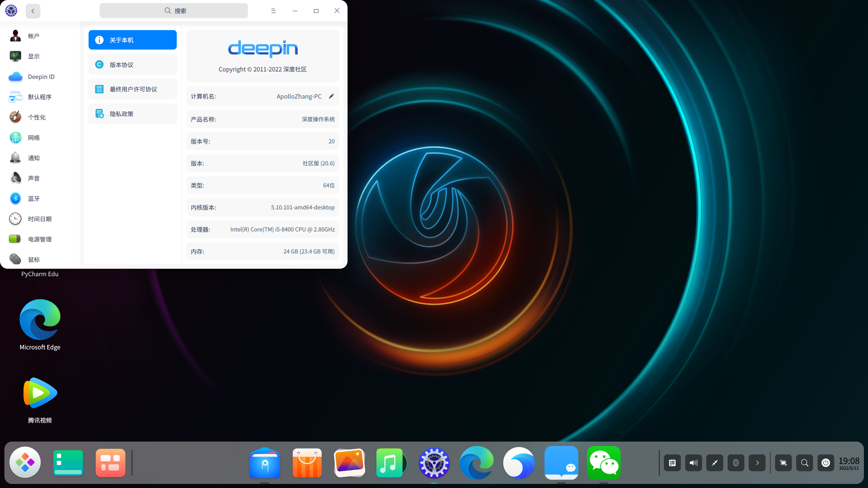Open the 隐私政策 section
The image size is (868, 488).
[x=132, y=114]
